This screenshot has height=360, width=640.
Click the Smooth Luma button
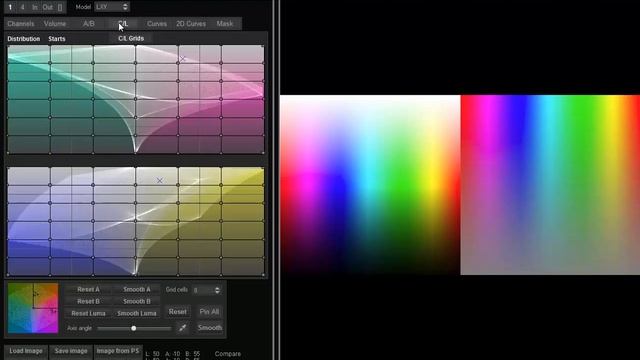pyautogui.click(x=137, y=313)
